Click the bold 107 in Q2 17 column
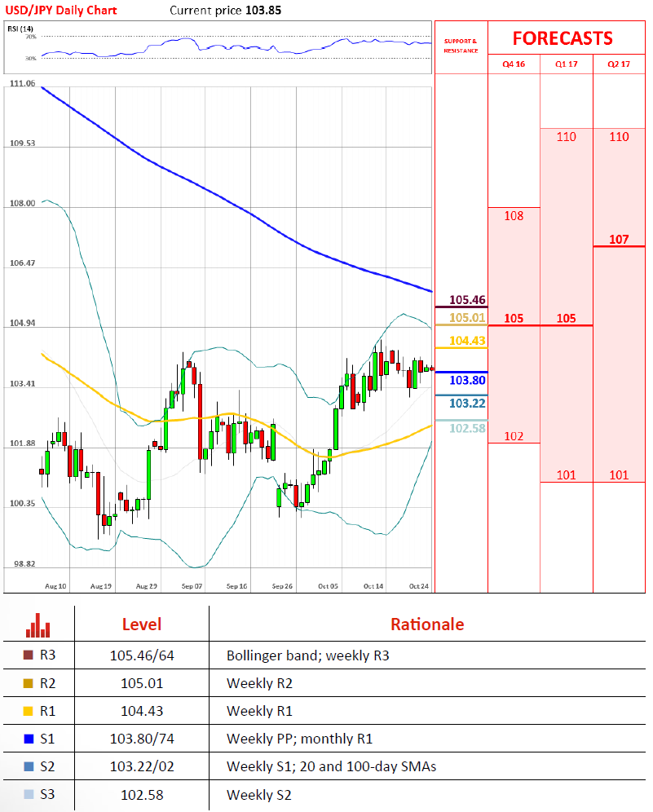Image resolution: width=653 pixels, height=812 pixels. click(x=619, y=239)
